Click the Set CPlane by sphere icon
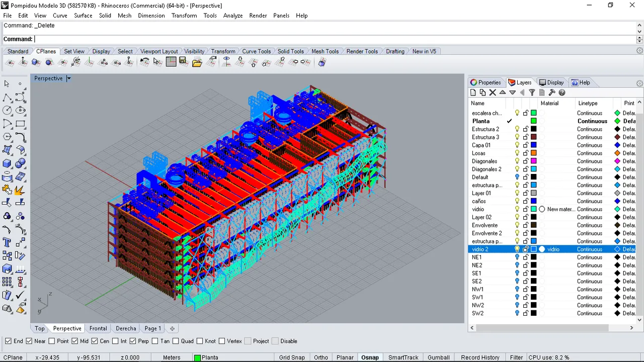 [x=49, y=62]
